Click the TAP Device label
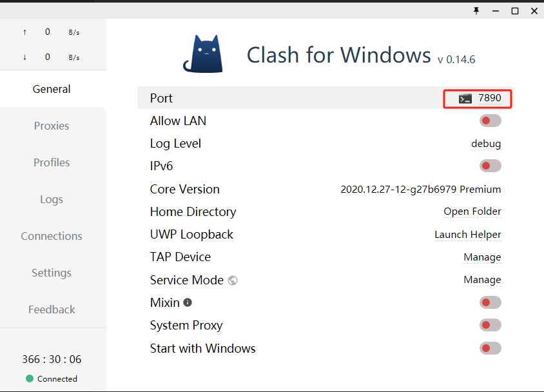Image resolution: width=544 pixels, height=392 pixels. click(x=180, y=257)
